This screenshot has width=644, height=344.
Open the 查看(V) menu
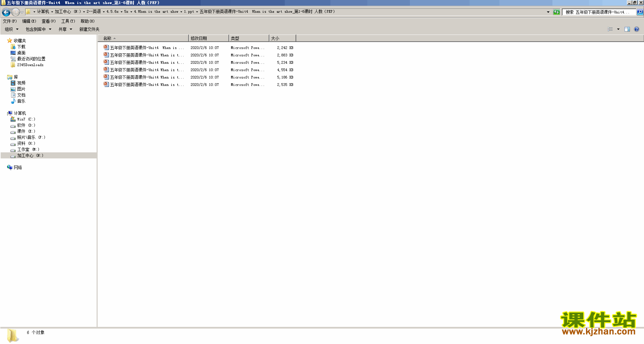click(49, 21)
